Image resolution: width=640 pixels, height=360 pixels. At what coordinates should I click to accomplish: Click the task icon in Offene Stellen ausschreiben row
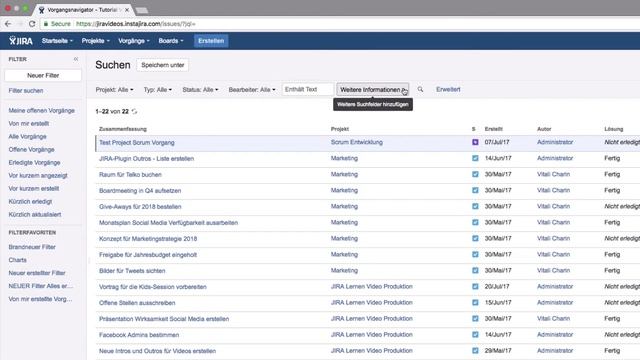click(475, 302)
